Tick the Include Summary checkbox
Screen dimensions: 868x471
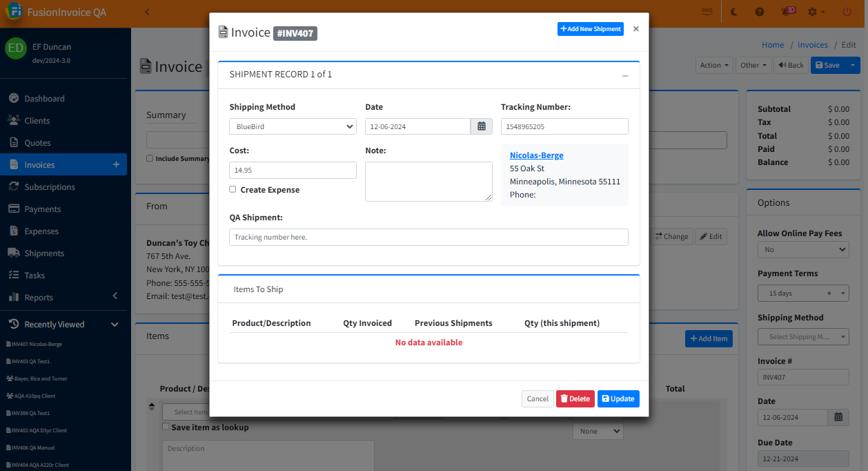pyautogui.click(x=150, y=158)
